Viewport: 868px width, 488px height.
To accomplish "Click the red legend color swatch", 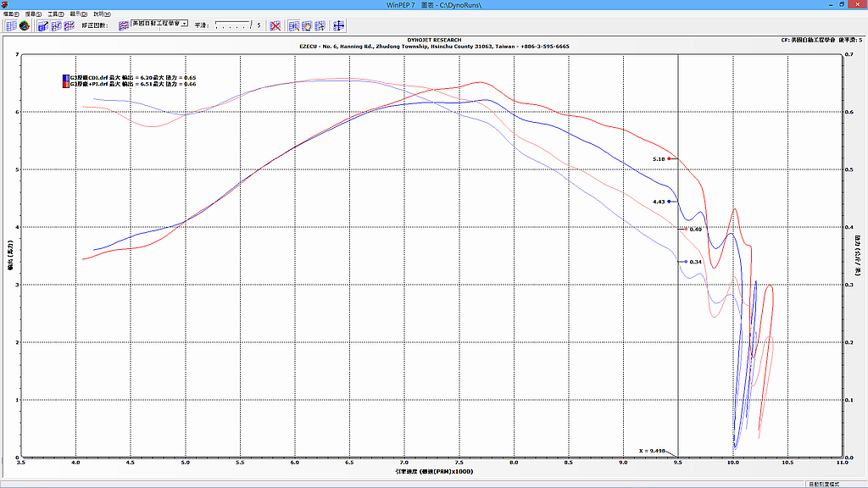I will [65, 85].
